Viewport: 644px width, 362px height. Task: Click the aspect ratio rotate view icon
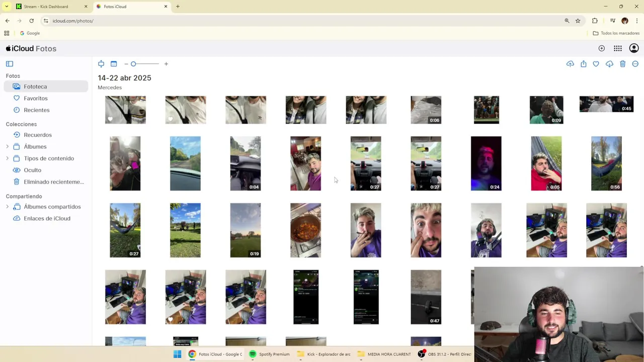click(x=101, y=64)
